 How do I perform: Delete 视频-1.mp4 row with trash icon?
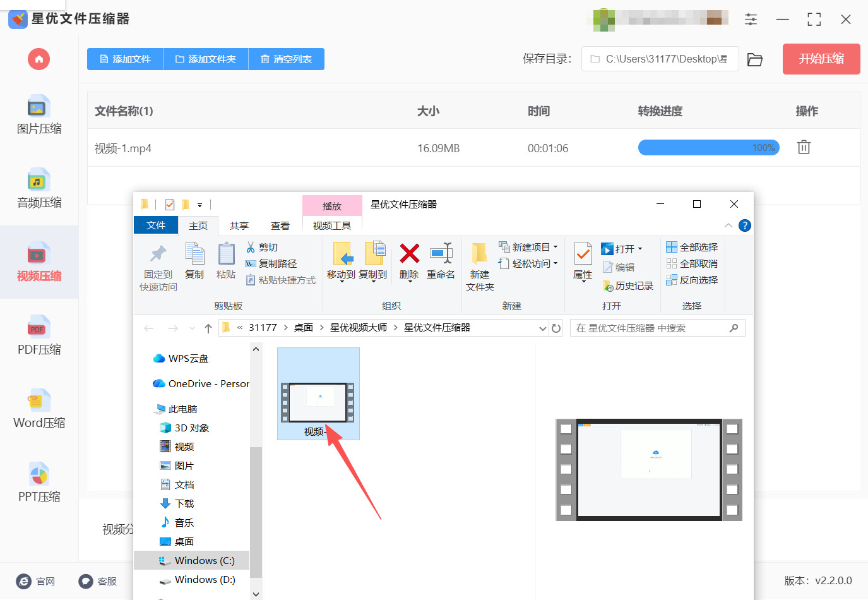click(804, 147)
